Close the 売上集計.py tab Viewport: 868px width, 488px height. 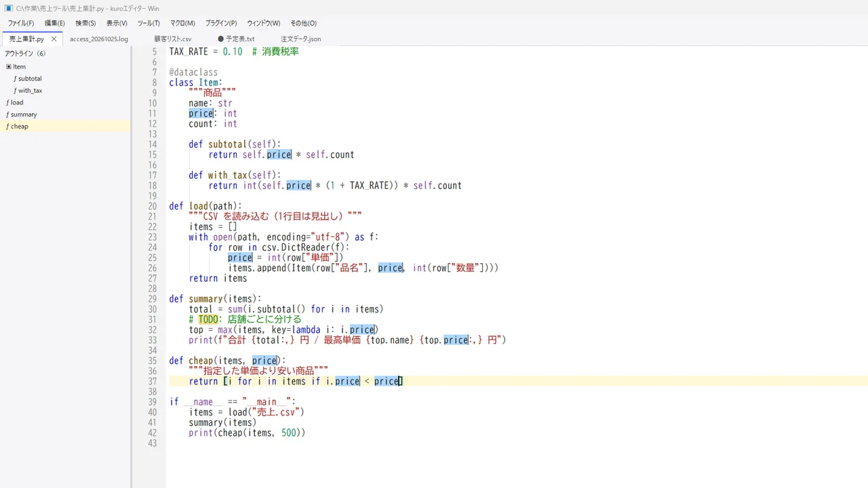pos(54,39)
